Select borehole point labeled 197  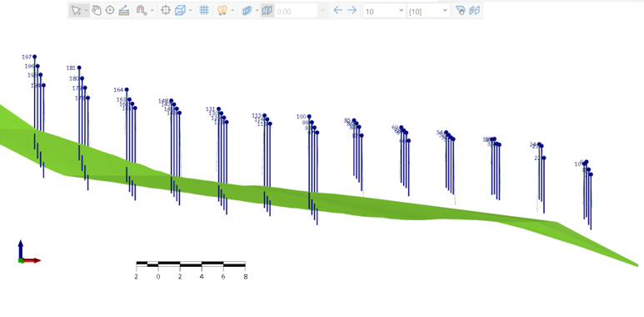click(x=34, y=57)
